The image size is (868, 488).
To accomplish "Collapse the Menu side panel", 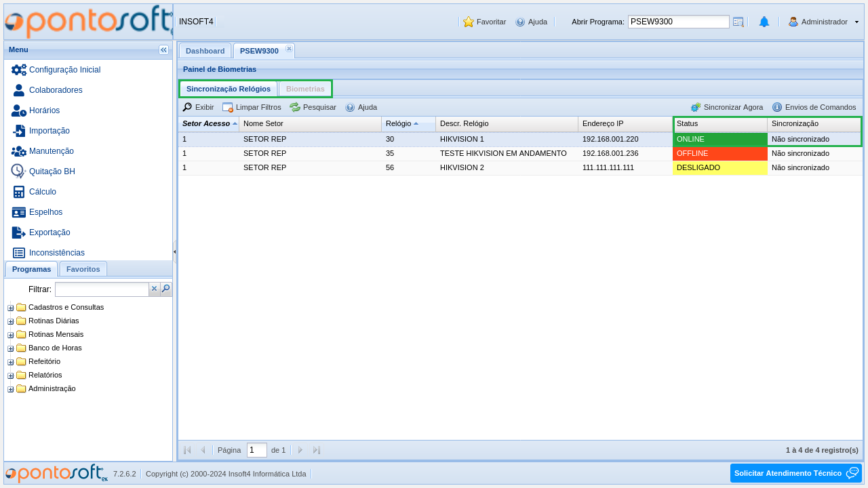I will point(163,49).
